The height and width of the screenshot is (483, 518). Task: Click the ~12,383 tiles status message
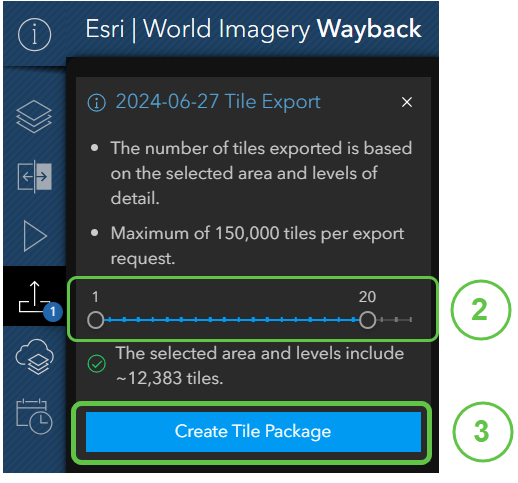click(x=260, y=366)
